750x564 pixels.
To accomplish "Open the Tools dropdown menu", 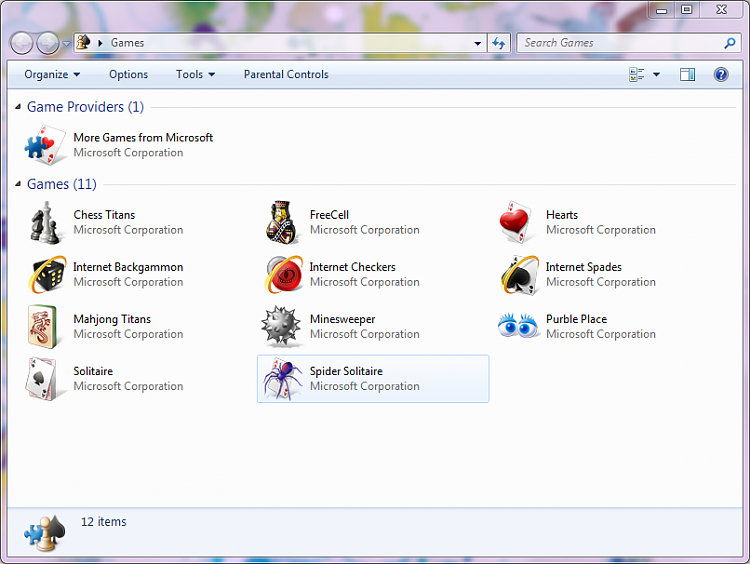I will (195, 75).
